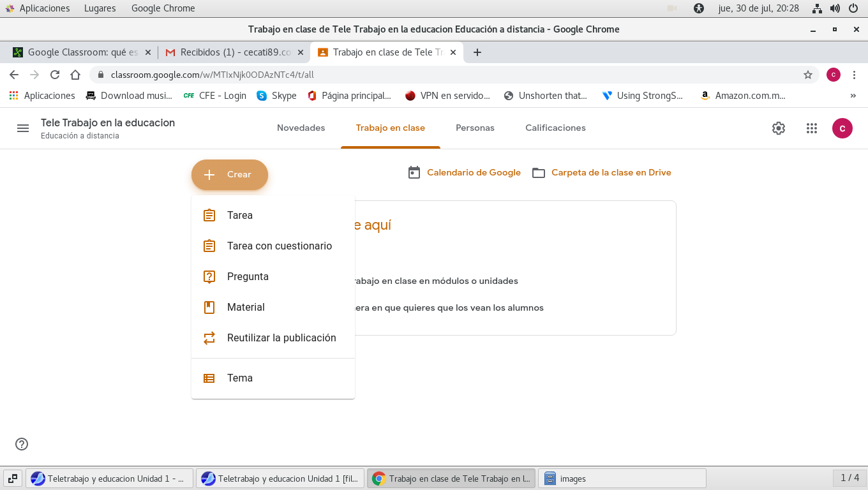This screenshot has width=868, height=490.
Task: Open the Aplicaciones system menu
Action: [x=44, y=8]
